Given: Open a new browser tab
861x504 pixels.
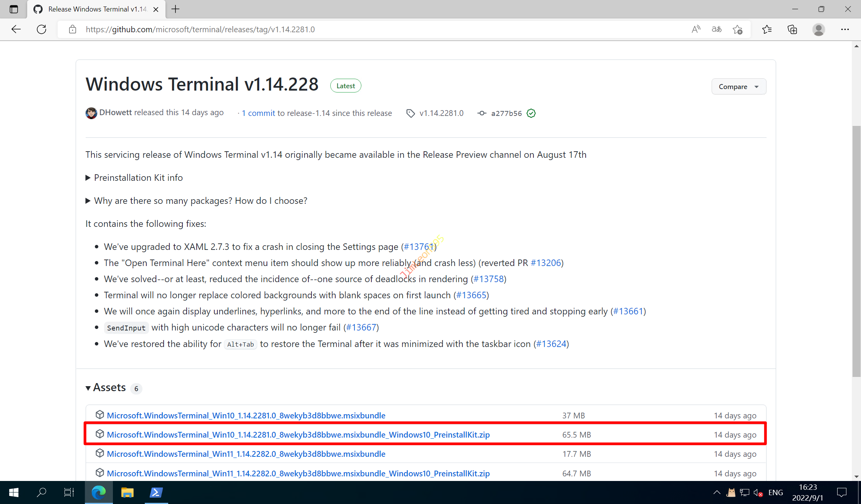Looking at the screenshot, I should (176, 9).
